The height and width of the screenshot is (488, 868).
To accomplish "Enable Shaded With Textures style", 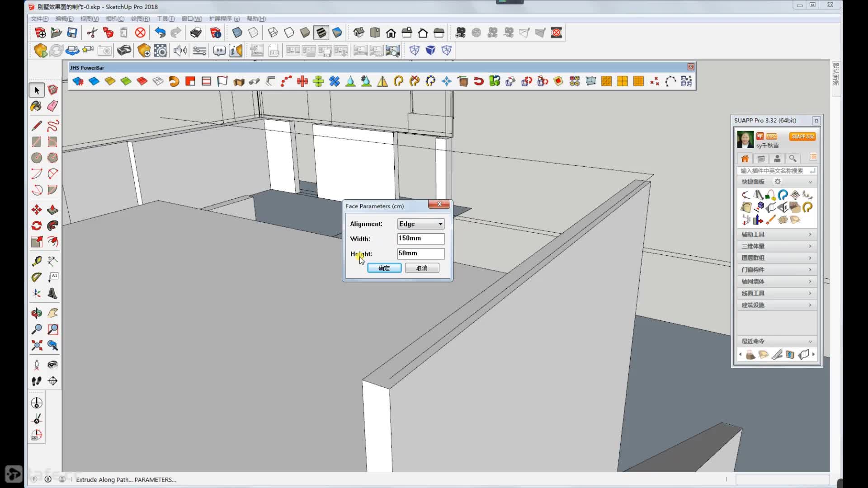I will 321,33.
